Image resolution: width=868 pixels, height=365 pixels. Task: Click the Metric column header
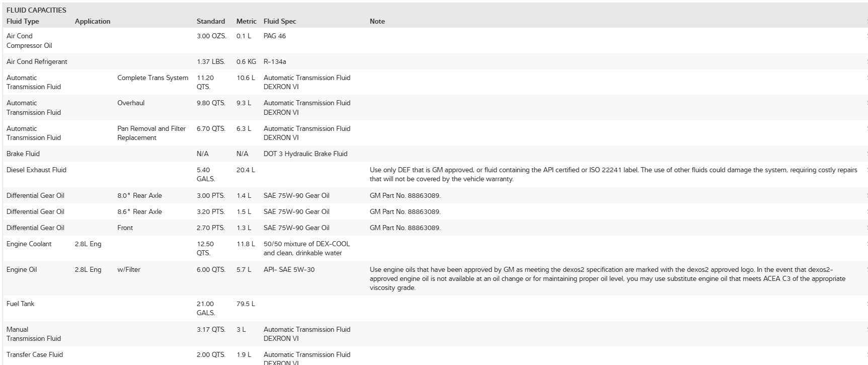247,21
